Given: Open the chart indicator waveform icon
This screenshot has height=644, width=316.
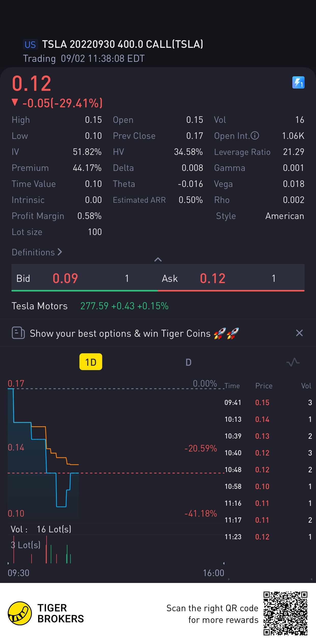Looking at the screenshot, I should 293,362.
